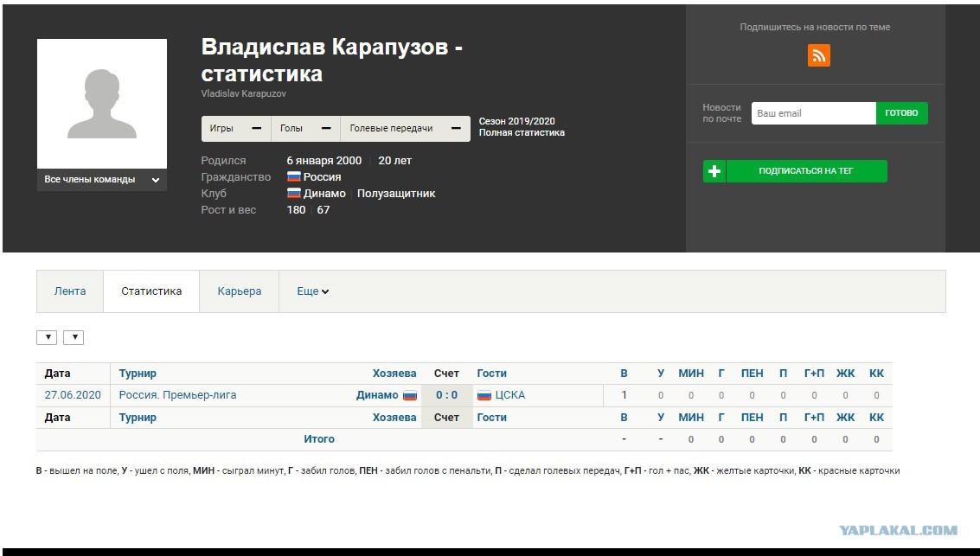The image size is (980, 556).
Task: Click the 20 лет age text
Action: point(395,161)
